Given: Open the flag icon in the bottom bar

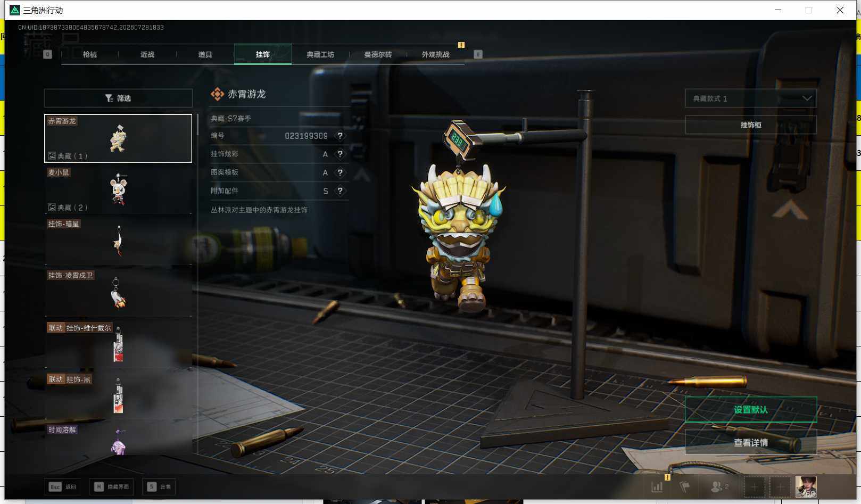Looking at the screenshot, I should coord(685,486).
